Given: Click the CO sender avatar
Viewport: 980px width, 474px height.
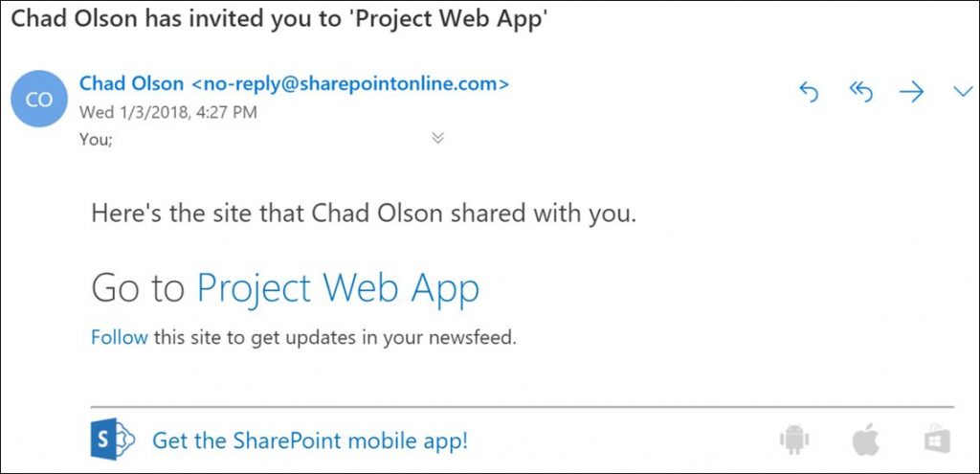Looking at the screenshot, I should (38, 99).
